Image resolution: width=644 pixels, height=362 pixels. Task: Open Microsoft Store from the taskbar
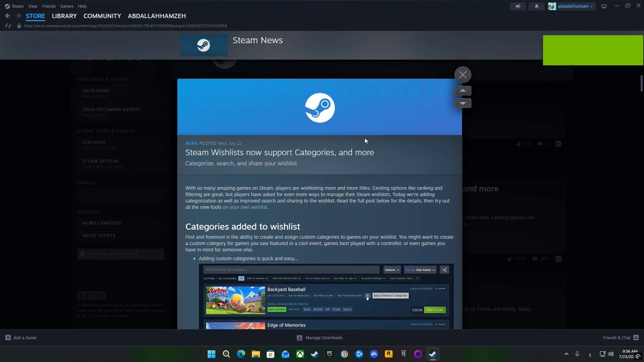(x=270, y=354)
